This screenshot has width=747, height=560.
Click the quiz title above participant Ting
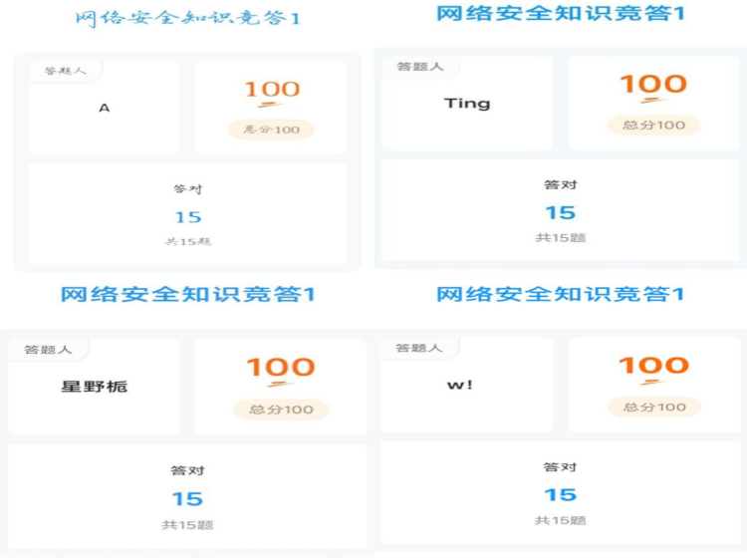(561, 14)
